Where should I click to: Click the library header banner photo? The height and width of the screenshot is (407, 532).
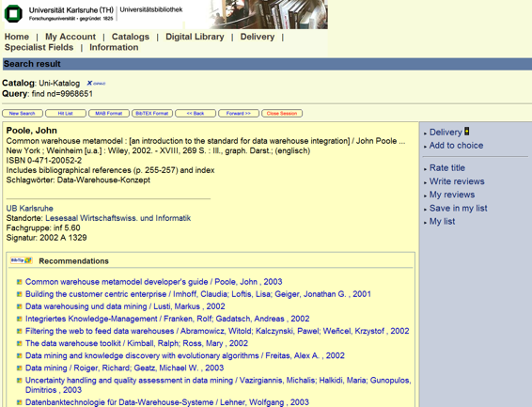[268, 14]
